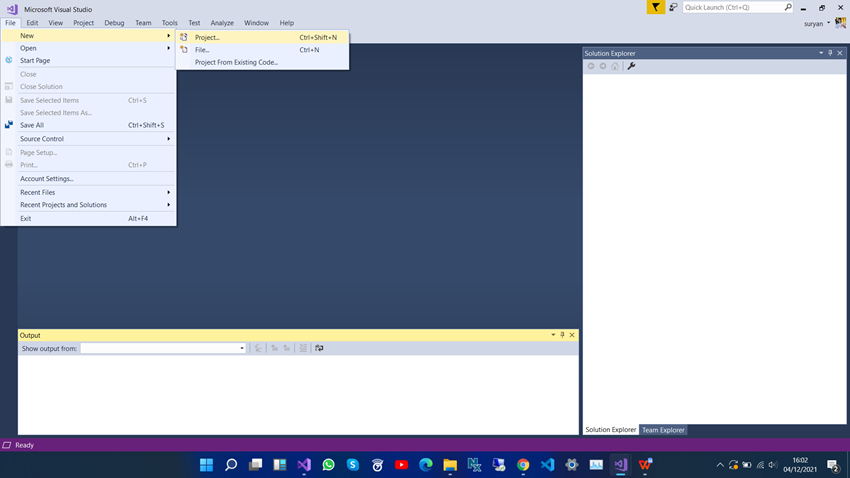Open Output window position dropdown arrow
850x478 pixels.
(553, 335)
